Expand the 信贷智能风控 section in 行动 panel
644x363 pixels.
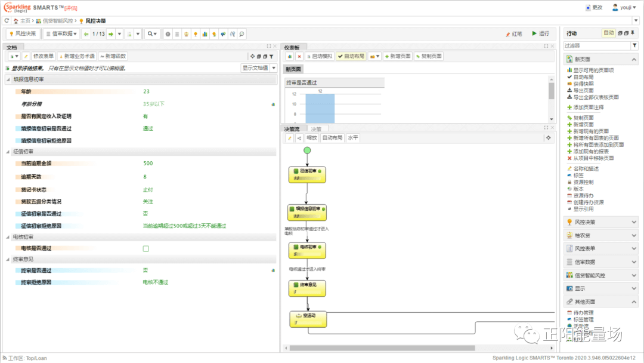point(634,275)
